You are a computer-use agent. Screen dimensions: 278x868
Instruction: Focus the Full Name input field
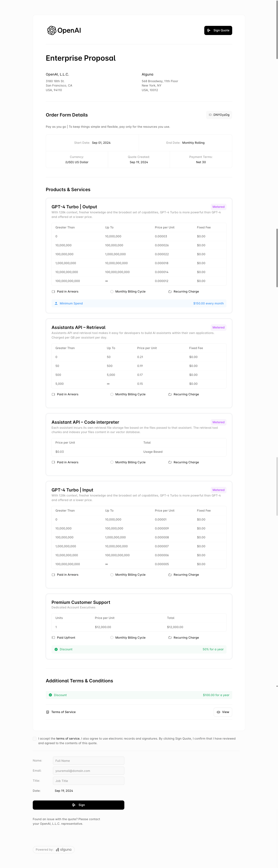click(x=89, y=761)
